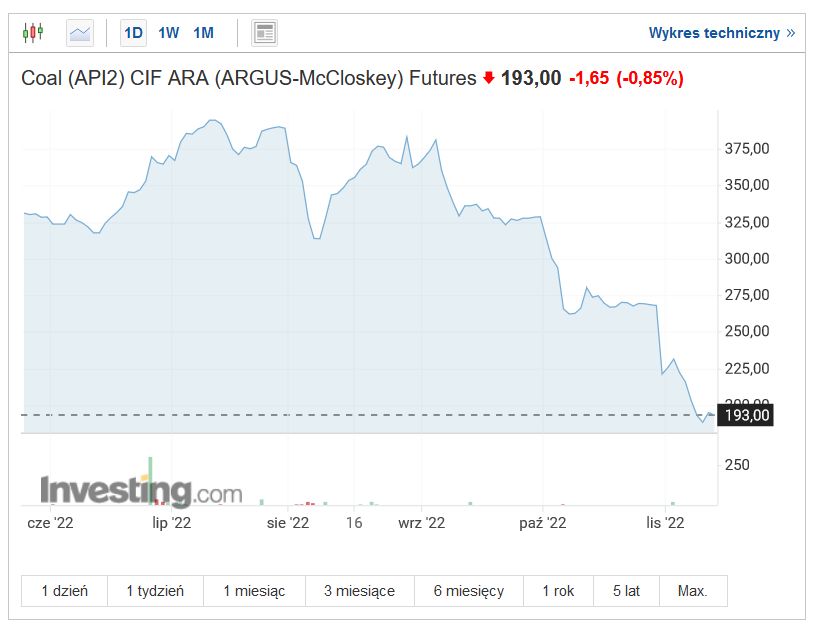Click the red down arrow price indicator
Viewport: 822px width, 636px height.
click(489, 78)
